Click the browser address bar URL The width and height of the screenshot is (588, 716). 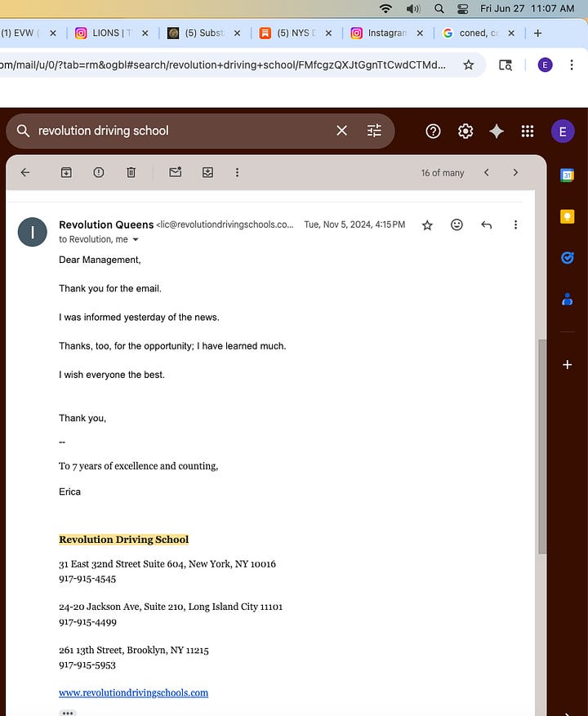pyautogui.click(x=222, y=64)
